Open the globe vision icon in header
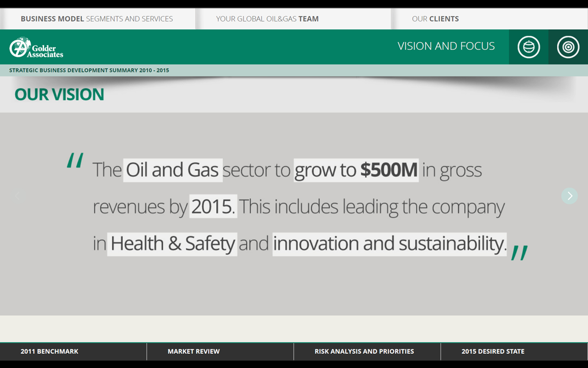This screenshot has height=368, width=588. (528, 47)
